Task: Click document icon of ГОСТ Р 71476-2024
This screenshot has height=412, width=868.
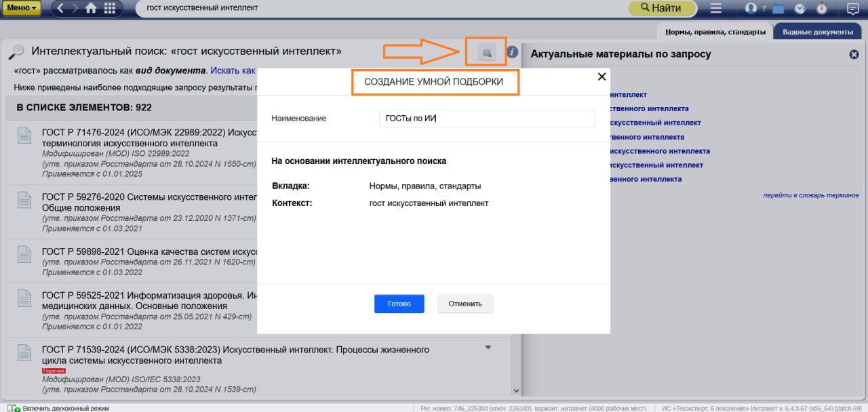Action: [x=24, y=136]
